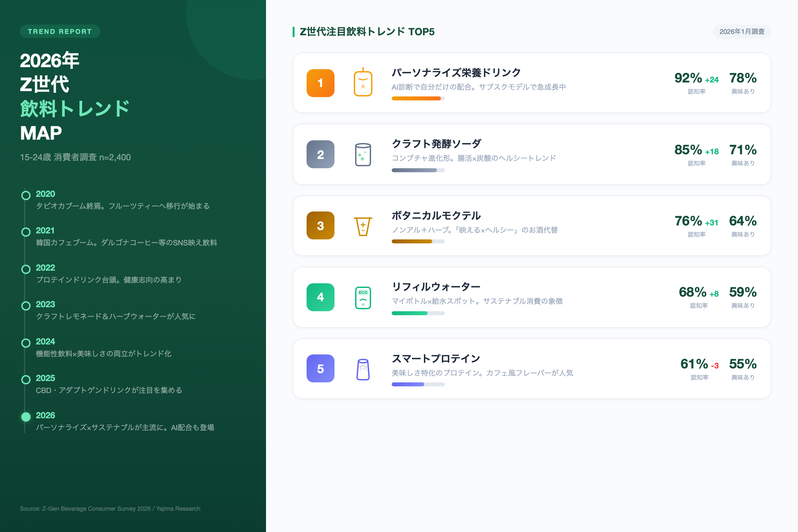
Task: Toggle the 2026 timeline marker dot
Action: click(x=26, y=417)
